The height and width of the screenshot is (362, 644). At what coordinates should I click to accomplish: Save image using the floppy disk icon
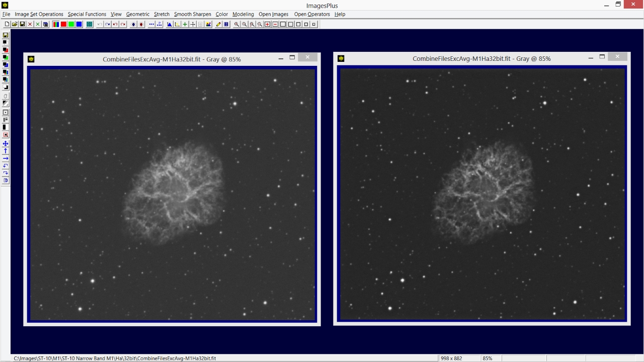[x=23, y=24]
